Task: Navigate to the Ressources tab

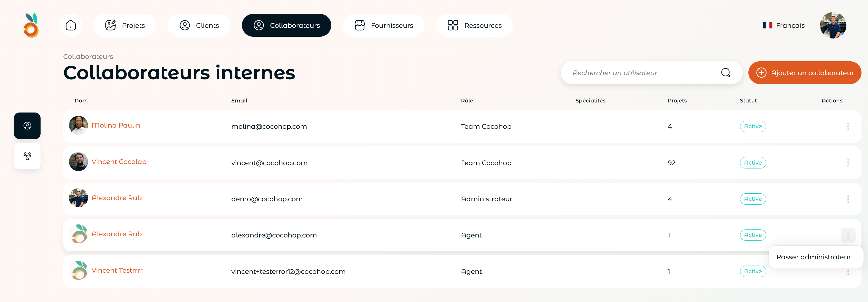Action: tap(474, 25)
